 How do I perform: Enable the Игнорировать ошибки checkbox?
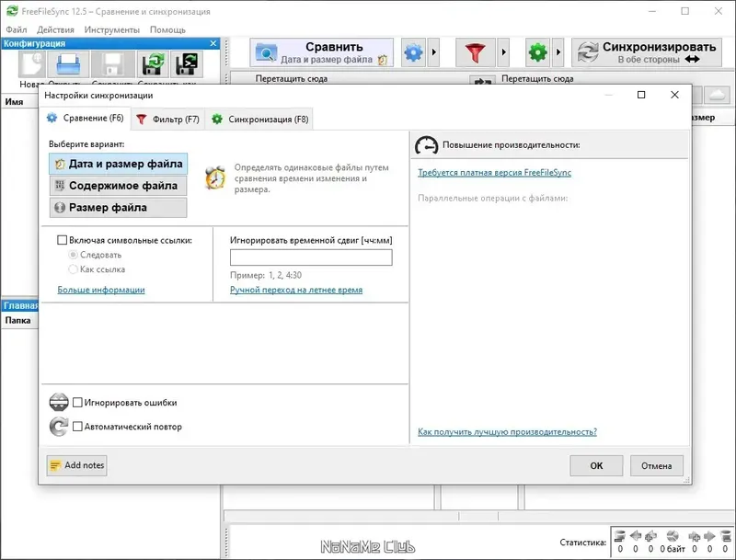(x=78, y=403)
